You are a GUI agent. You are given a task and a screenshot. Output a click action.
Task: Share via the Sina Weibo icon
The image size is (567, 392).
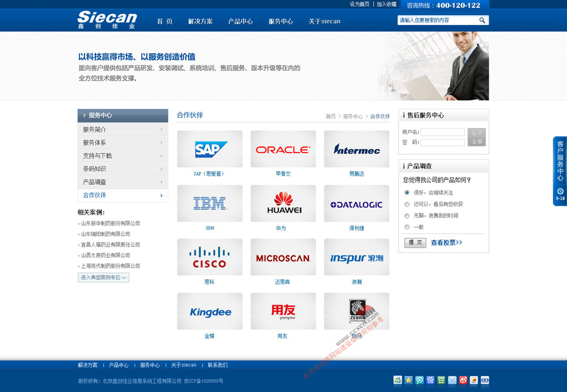pyautogui.click(x=463, y=380)
